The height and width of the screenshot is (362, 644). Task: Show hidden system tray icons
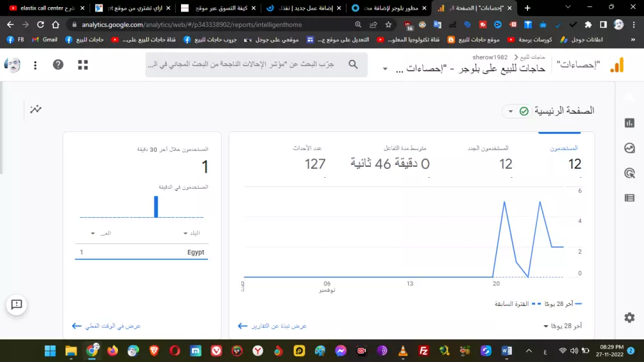click(x=529, y=350)
